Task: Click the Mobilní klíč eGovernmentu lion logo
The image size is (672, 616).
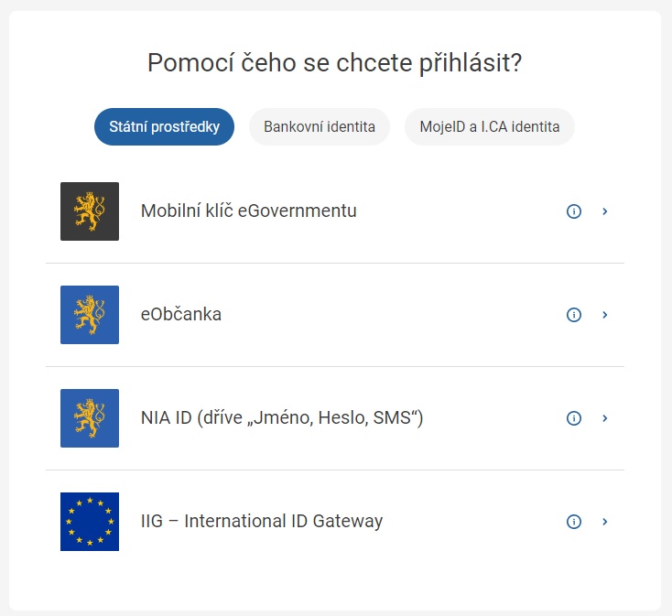Action: 90,211
